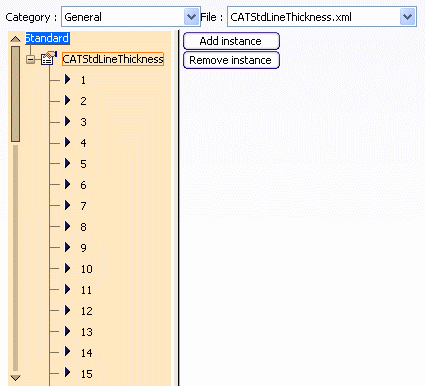Viewport: 425px width, 386px height.
Task: Select line thickness entry 2
Action: click(x=83, y=101)
